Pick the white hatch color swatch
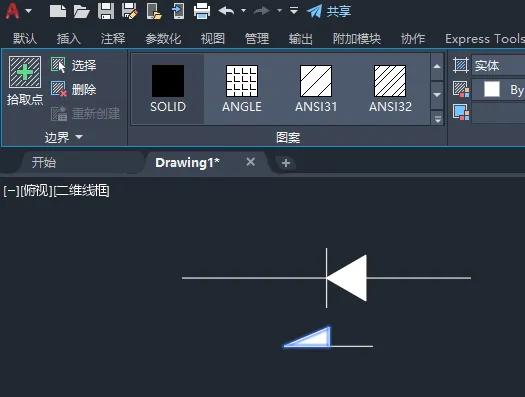Screen dimensions: 525x397 492,89
